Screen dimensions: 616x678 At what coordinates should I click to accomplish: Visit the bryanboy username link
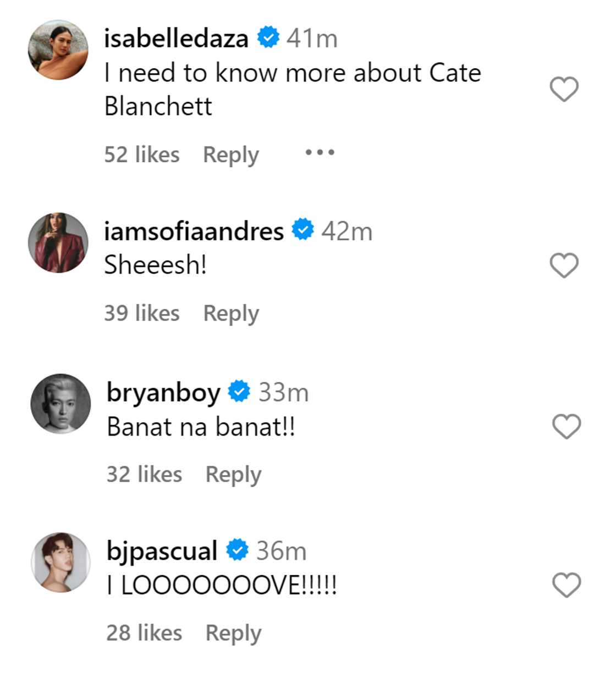point(163,393)
